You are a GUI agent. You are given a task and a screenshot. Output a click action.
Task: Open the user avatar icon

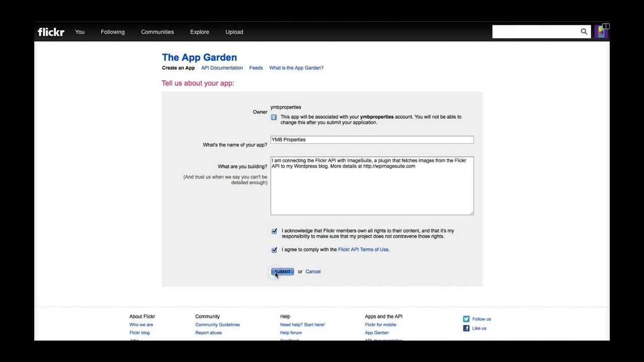coord(601,32)
